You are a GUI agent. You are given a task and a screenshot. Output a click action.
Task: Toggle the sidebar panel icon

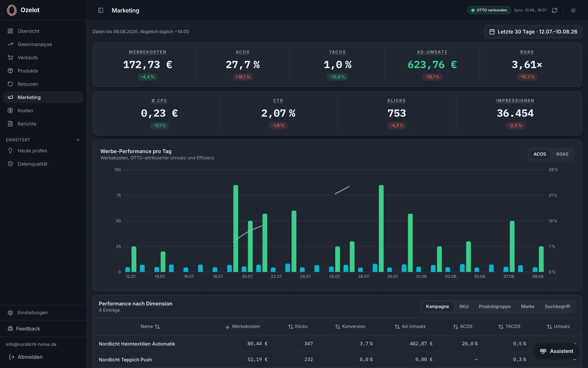101,10
